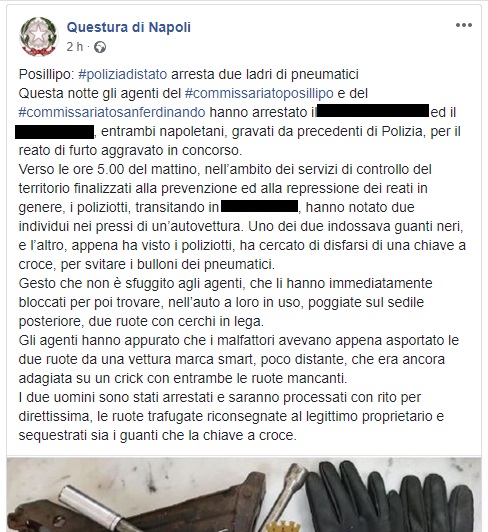The width and height of the screenshot is (488, 532).
Task: Click the black gloves in the photo
Action: [x=390, y=497]
